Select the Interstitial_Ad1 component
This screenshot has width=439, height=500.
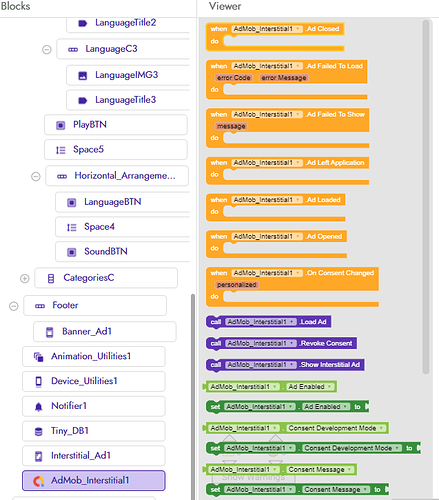pos(94,456)
